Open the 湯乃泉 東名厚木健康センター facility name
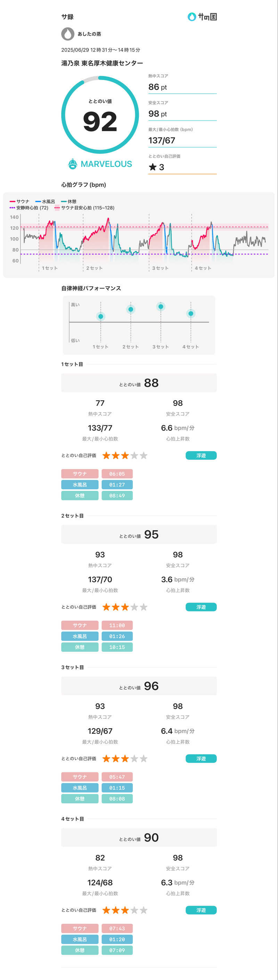The width and height of the screenshot is (278, 980). 102,63
